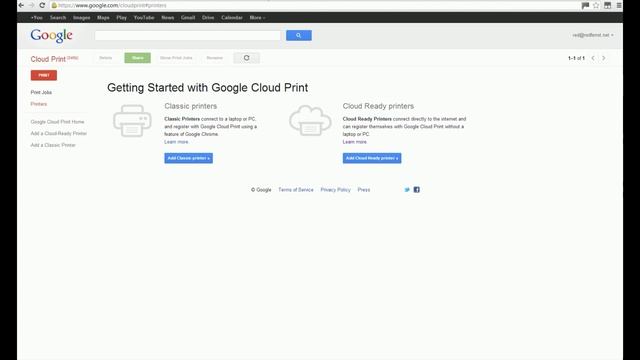Open Play in the Google bar
Screen dimensions: 640x360
coord(121,18)
